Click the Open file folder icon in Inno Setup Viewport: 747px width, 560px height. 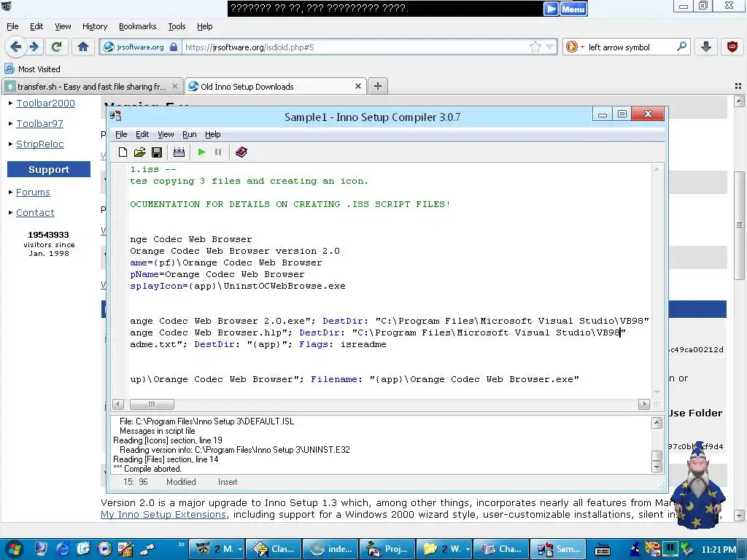coord(139,152)
